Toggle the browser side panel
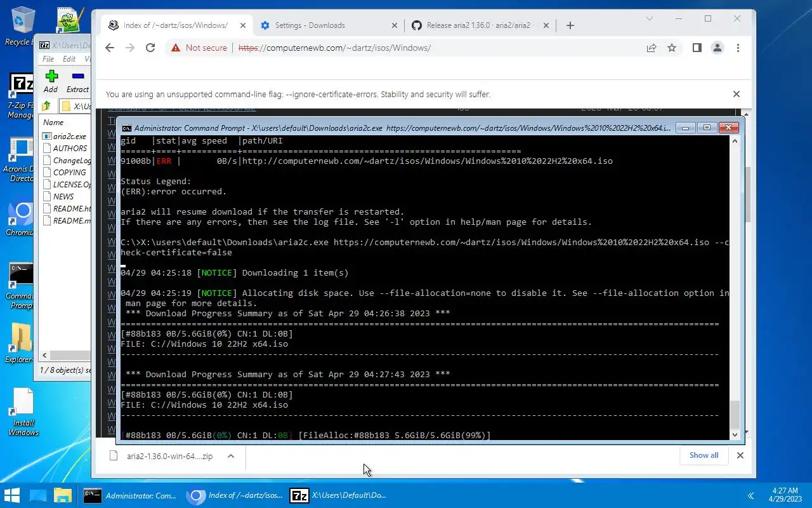 [x=697, y=48]
